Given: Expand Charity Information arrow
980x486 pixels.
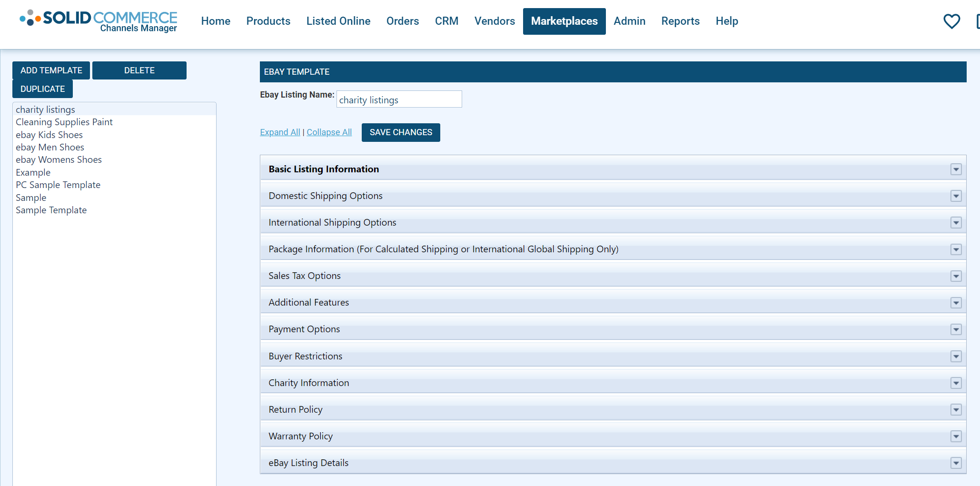Looking at the screenshot, I should coord(956,383).
